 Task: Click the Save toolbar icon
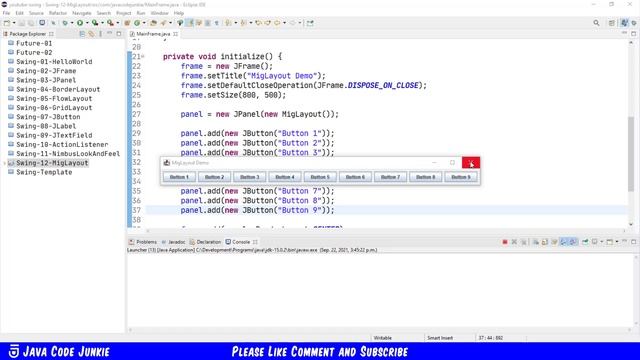click(22, 23)
